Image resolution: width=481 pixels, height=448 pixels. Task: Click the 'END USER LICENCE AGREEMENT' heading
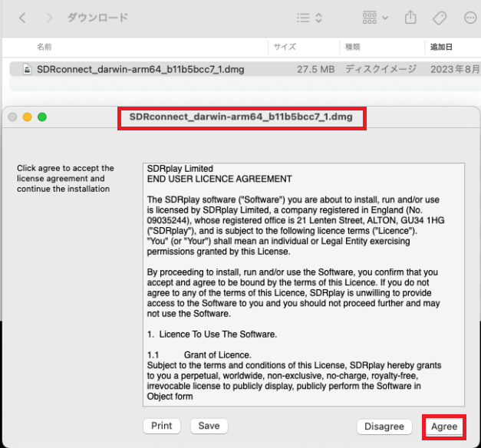pos(219,179)
